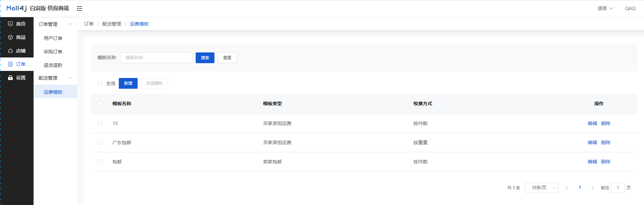
Task: Click the 搜索 search button
Action: (x=205, y=58)
